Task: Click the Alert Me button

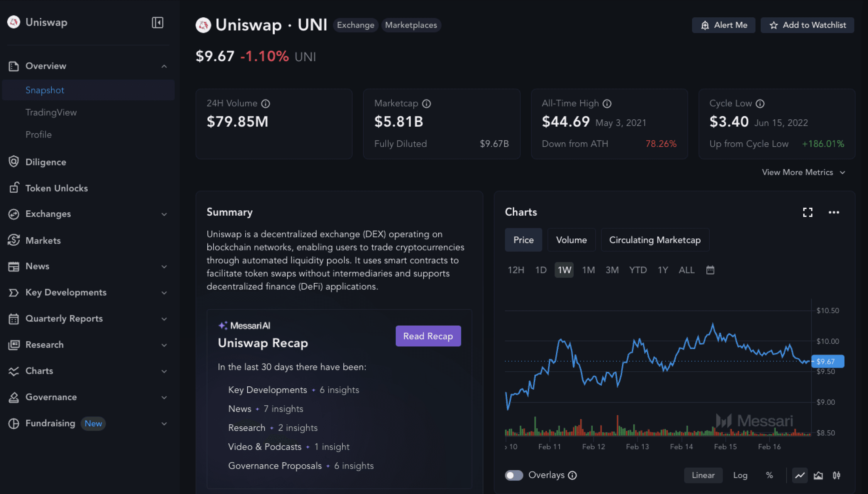Action: coord(723,25)
